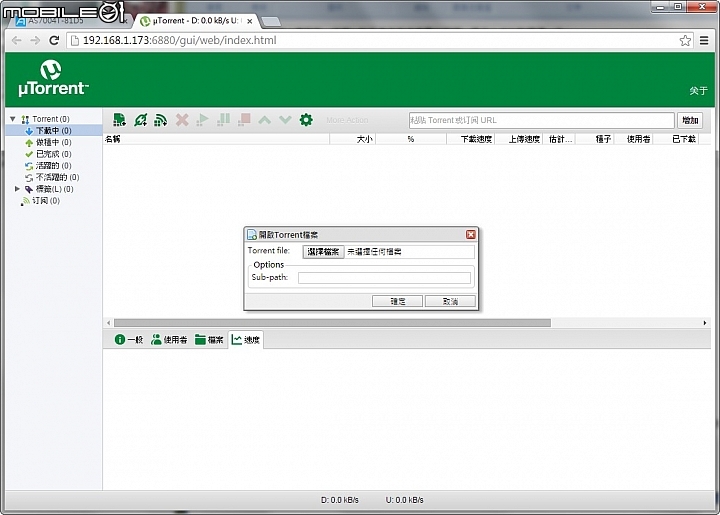Switch to the 檔案 files tab
This screenshot has height=515, width=720.
(x=209, y=340)
